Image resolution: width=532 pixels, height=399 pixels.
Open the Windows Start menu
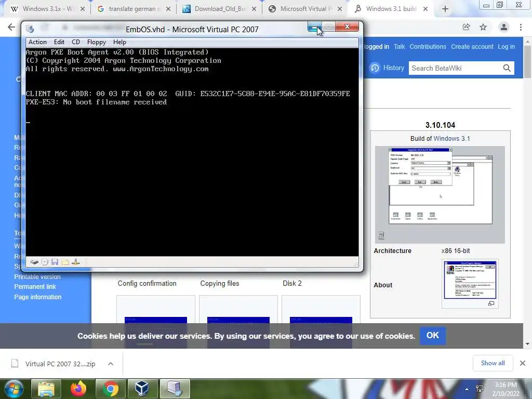point(14,389)
